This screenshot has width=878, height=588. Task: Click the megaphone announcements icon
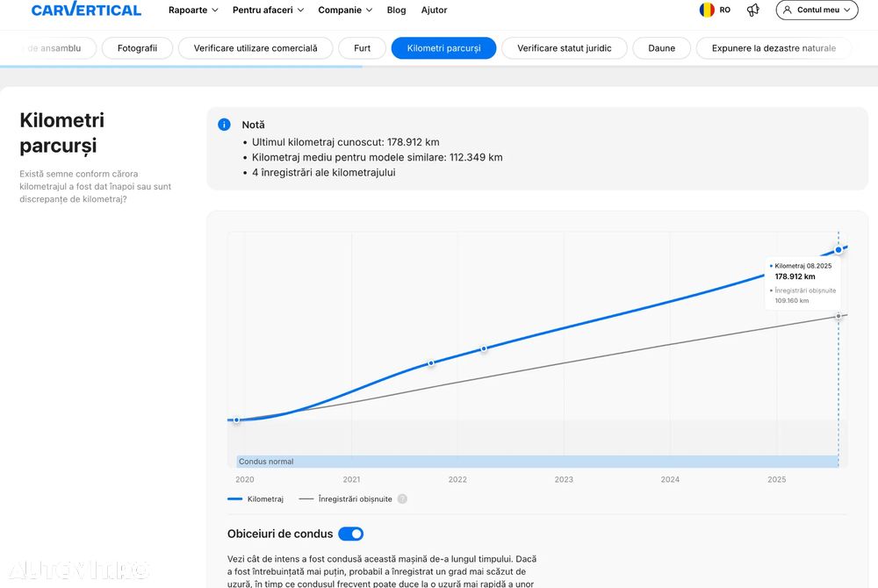pyautogui.click(x=752, y=10)
